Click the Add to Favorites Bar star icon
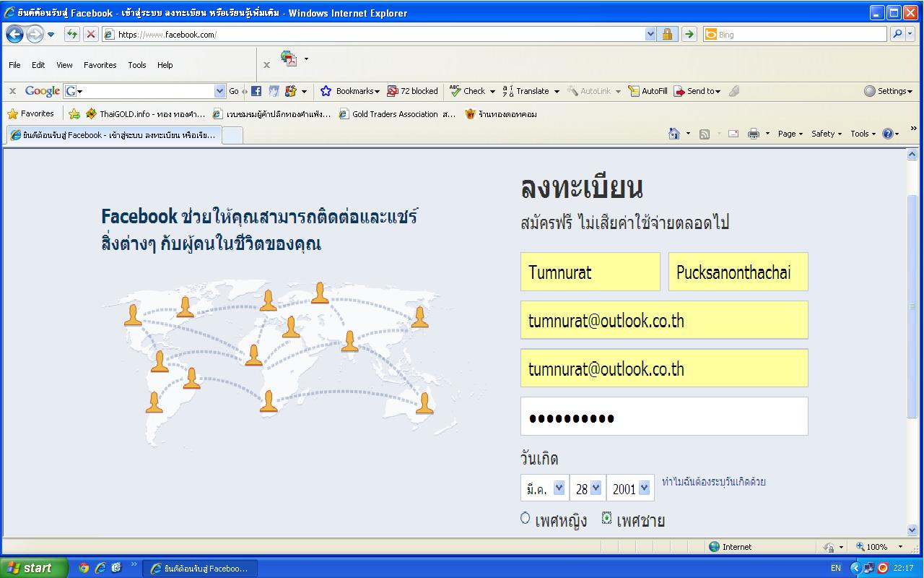Viewport: 924px width, 578px height. (74, 113)
